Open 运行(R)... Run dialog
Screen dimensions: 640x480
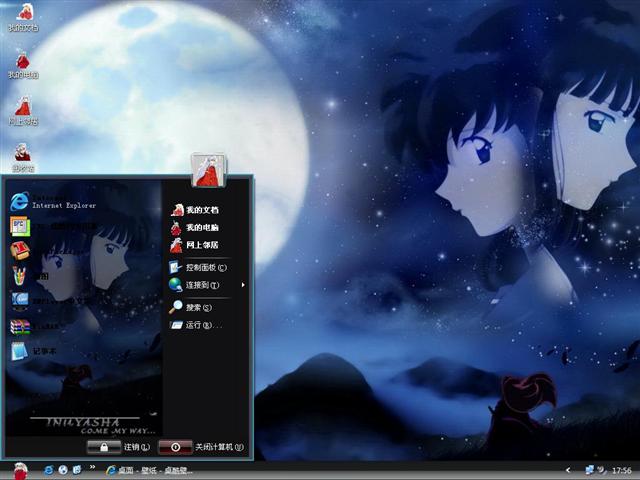pos(197,325)
